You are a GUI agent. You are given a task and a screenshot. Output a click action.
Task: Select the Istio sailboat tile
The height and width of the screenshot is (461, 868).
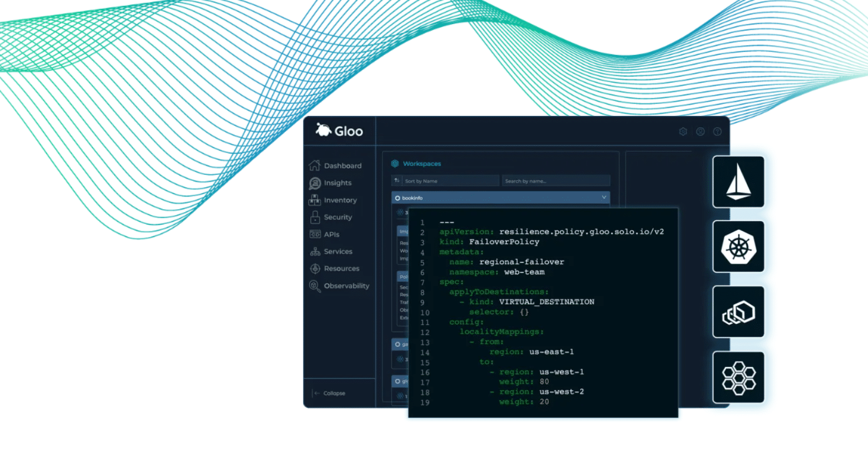point(739,182)
